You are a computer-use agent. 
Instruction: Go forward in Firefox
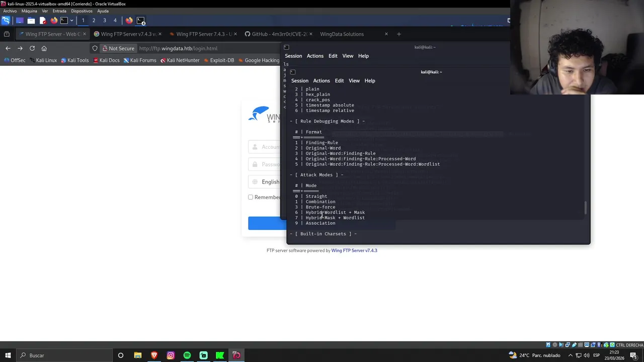[x=20, y=48]
